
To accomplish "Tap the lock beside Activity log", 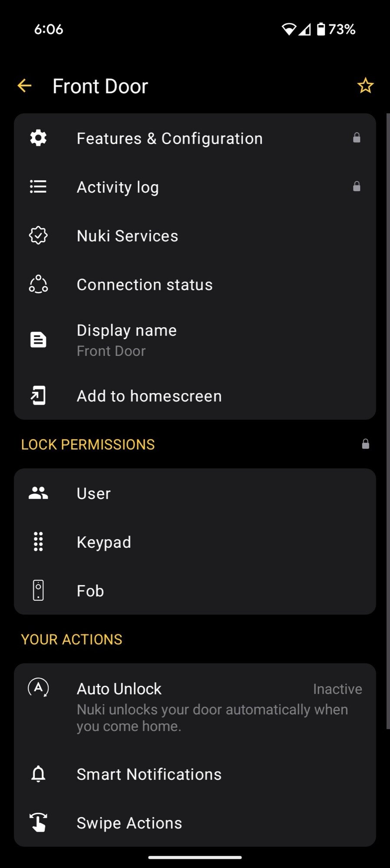I will [x=357, y=187].
